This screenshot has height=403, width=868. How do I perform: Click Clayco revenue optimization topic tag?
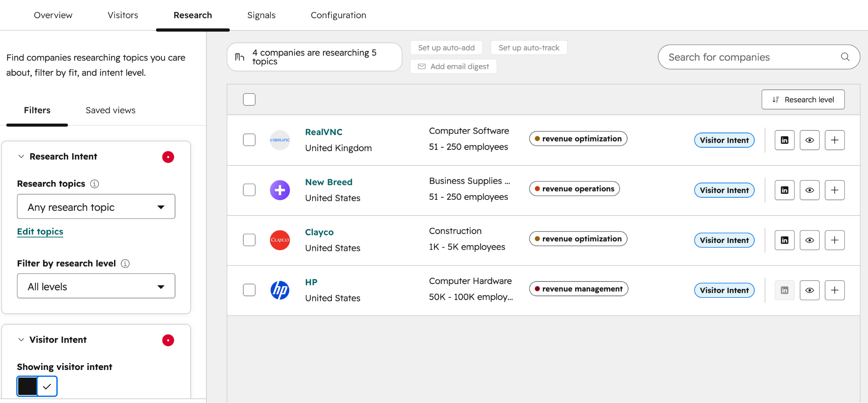pos(578,238)
